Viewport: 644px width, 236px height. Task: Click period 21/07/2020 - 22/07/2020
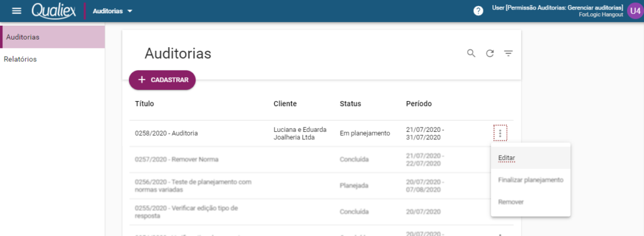(425, 159)
